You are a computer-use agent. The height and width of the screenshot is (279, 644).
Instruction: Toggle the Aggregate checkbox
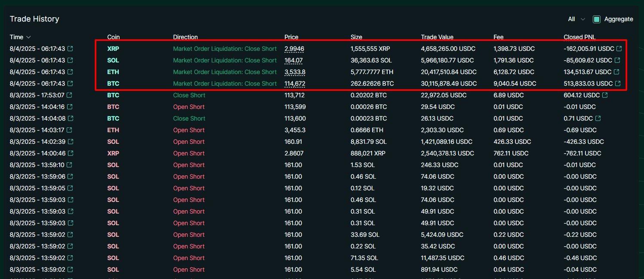(596, 19)
